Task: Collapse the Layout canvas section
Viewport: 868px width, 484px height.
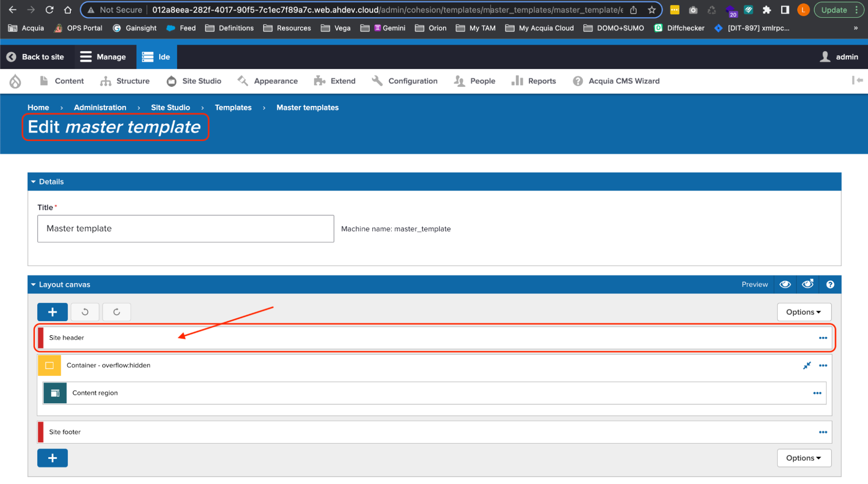Action: (33, 285)
